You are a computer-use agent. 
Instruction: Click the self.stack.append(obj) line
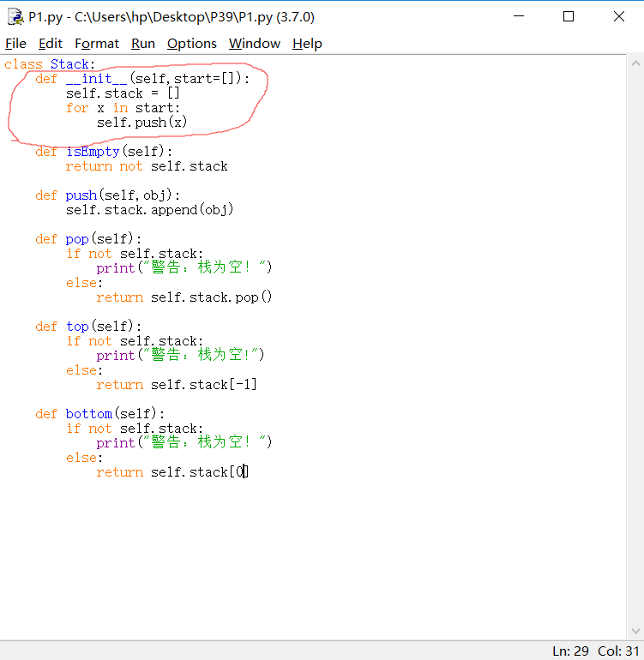tap(149, 210)
